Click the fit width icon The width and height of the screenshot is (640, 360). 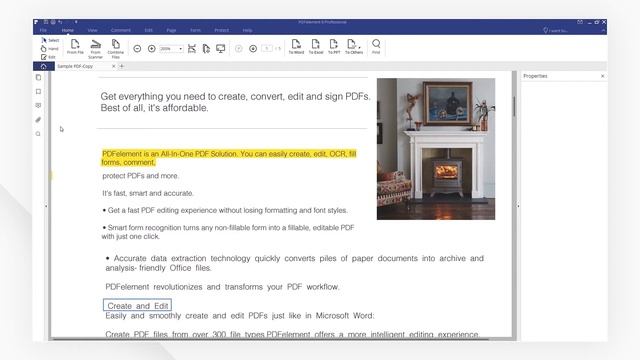click(192, 49)
